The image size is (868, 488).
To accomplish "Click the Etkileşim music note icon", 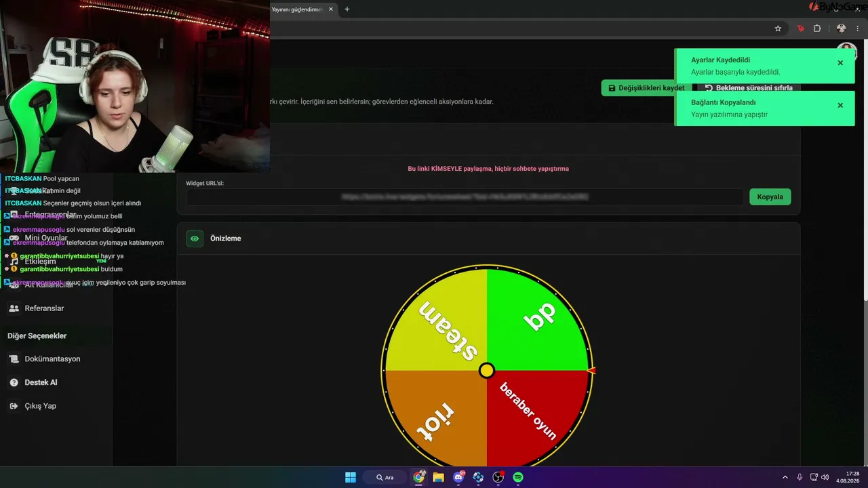I will (x=14, y=262).
